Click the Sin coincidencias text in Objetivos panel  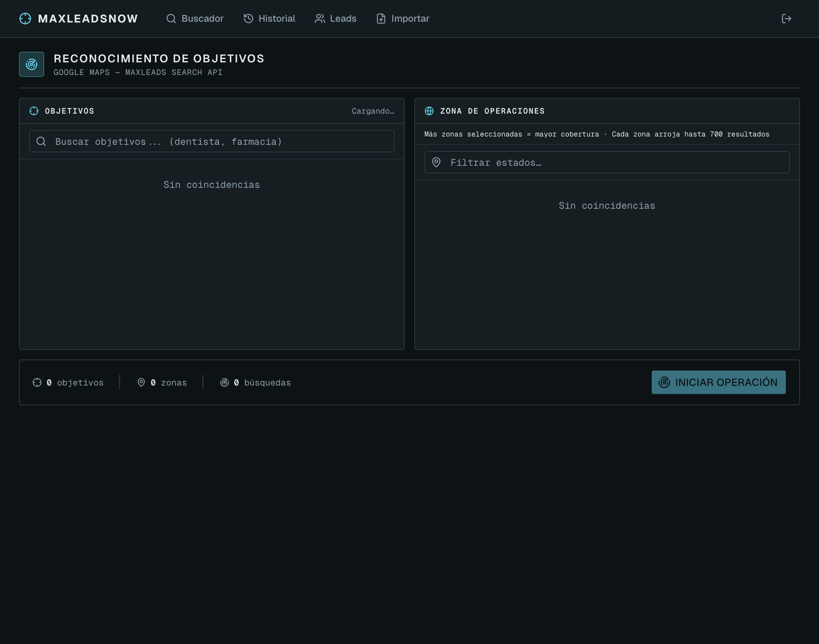tap(211, 185)
